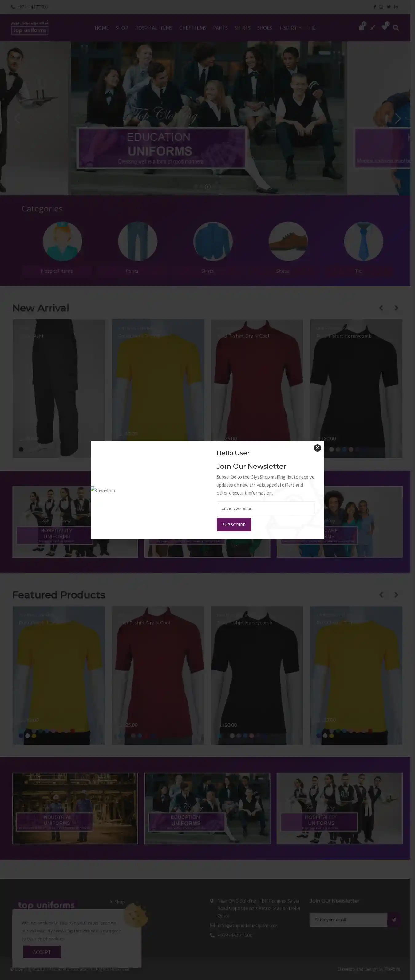Open the Facebook social icon
The height and width of the screenshot is (980, 415).
click(375, 7)
